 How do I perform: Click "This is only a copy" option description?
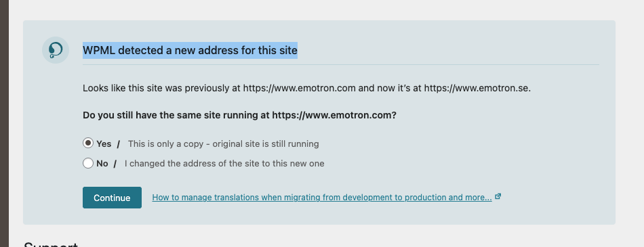(224, 144)
